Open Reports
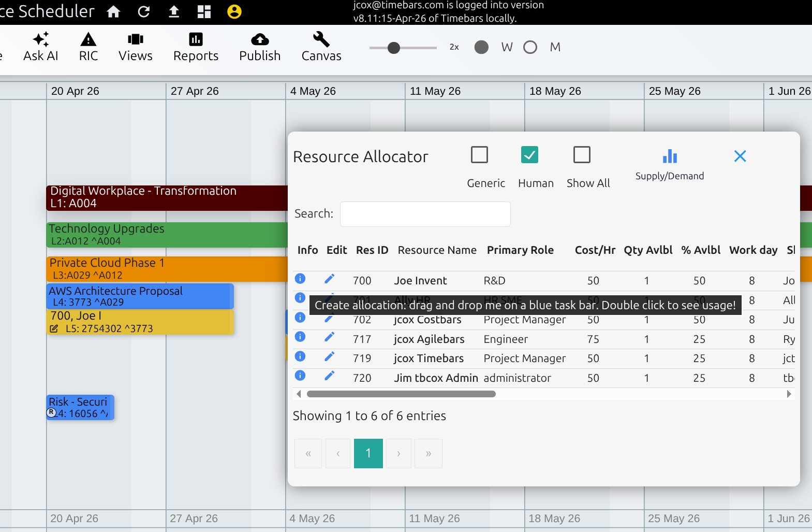The width and height of the screenshot is (812, 532). click(196, 47)
